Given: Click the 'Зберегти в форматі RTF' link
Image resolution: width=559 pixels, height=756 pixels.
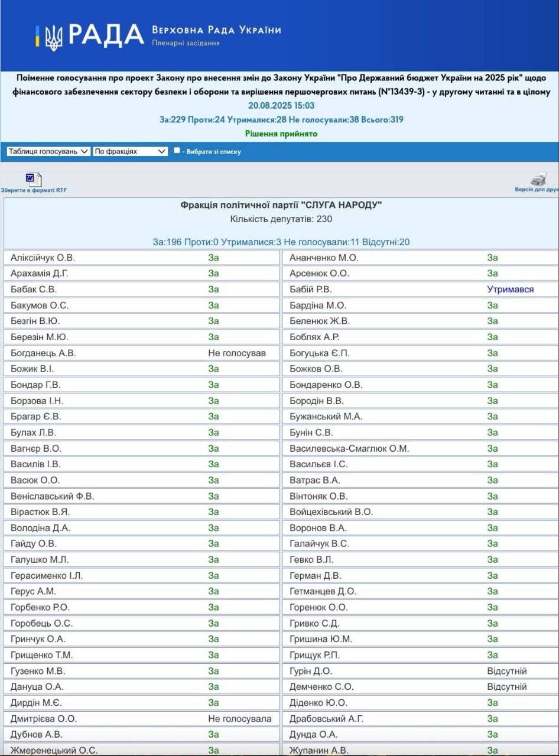Looking at the screenshot, I should 34,190.
